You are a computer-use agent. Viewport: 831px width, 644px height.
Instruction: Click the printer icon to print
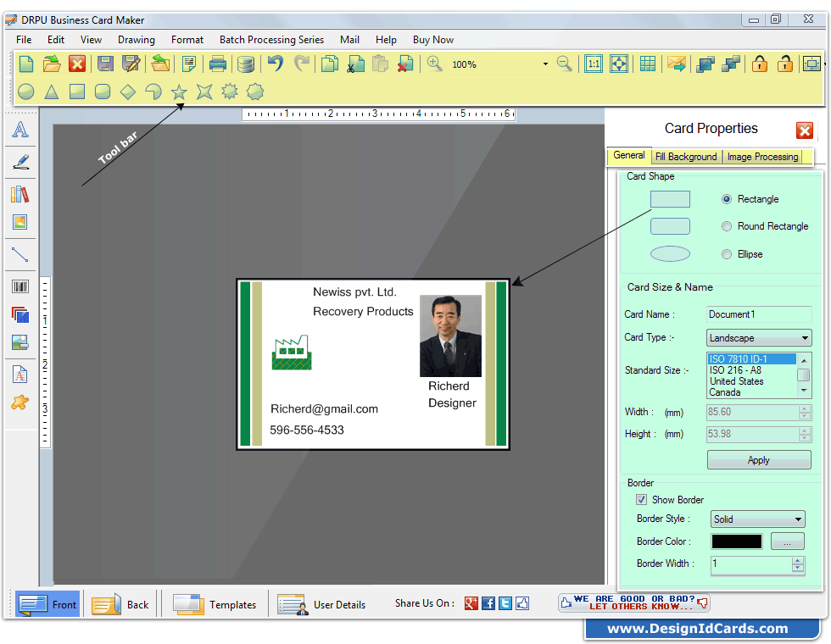(x=218, y=64)
